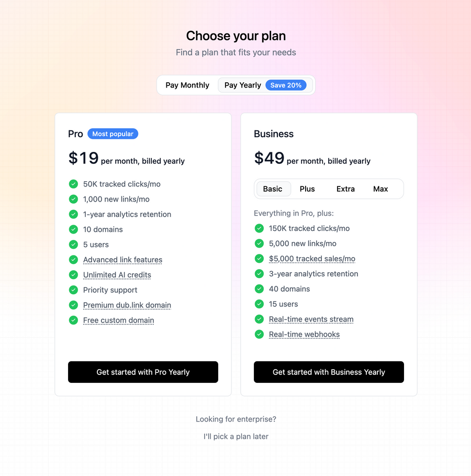Choose I'll pick a plan later

click(236, 436)
